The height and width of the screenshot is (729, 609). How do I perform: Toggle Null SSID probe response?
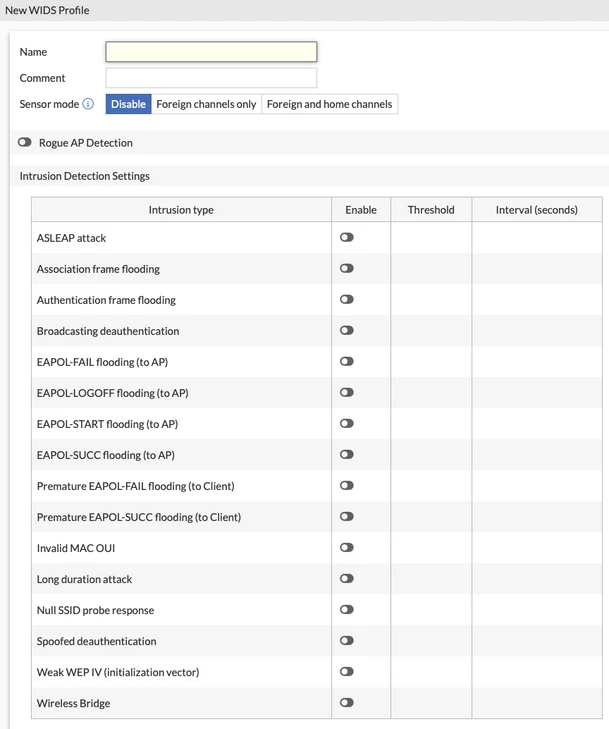347,610
